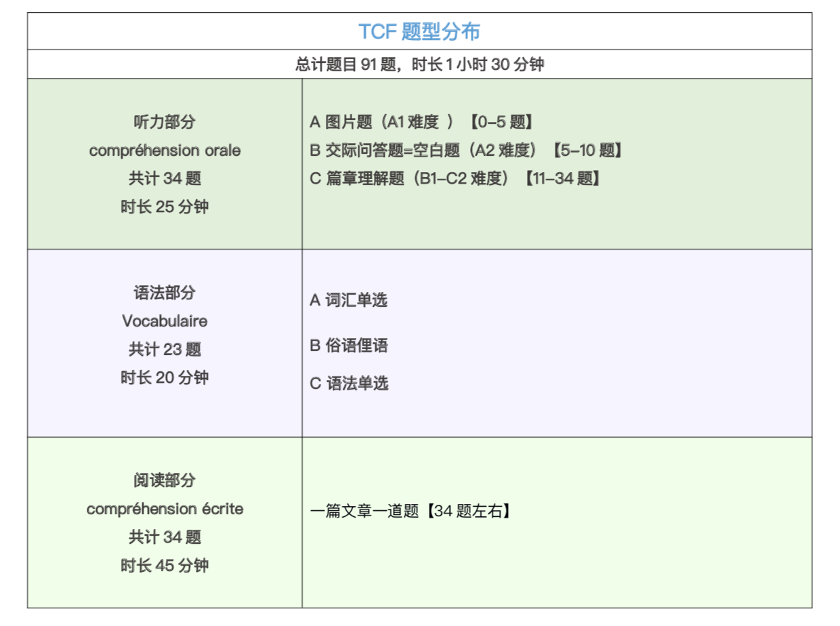
Task: Select the 'Vocabulaire' label
Action: [x=165, y=321]
